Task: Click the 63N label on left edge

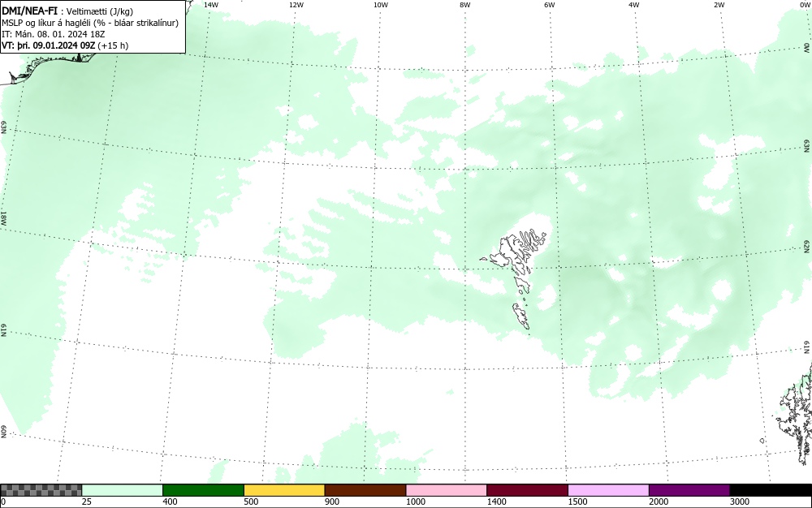Action: click(x=4, y=127)
